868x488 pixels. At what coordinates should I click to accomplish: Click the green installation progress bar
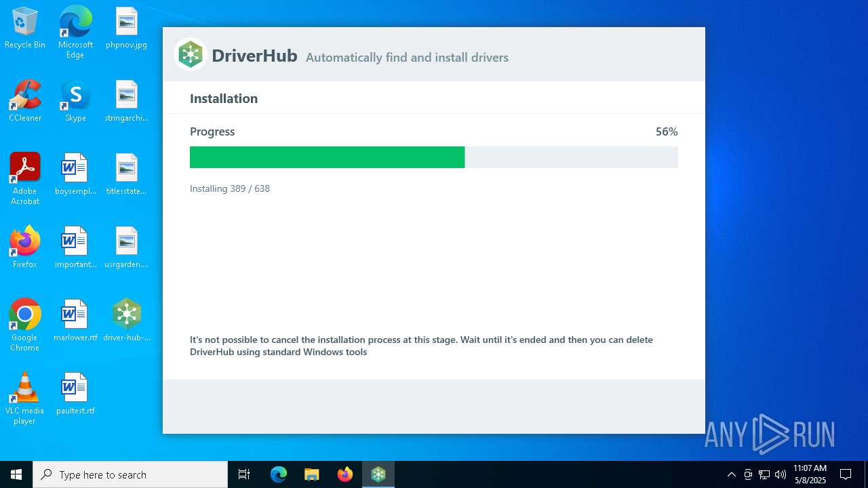(434, 157)
